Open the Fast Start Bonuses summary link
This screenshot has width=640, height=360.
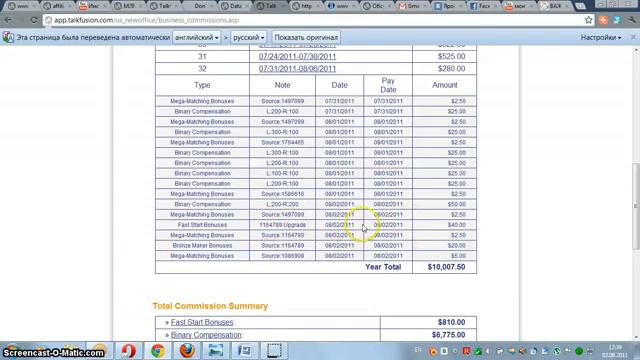click(x=202, y=322)
